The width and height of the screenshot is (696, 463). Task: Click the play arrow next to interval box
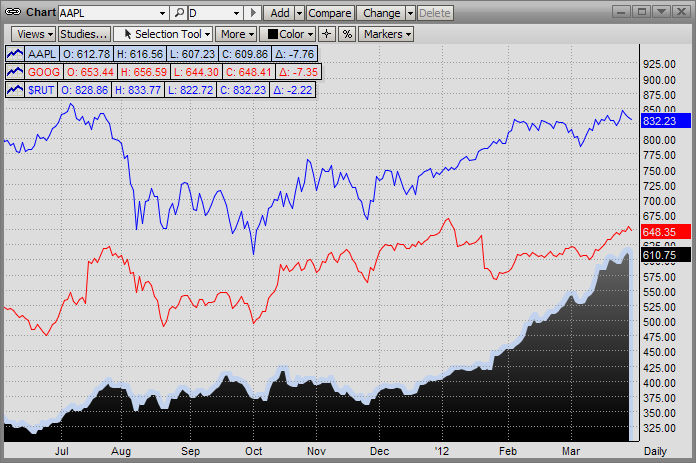(253, 13)
